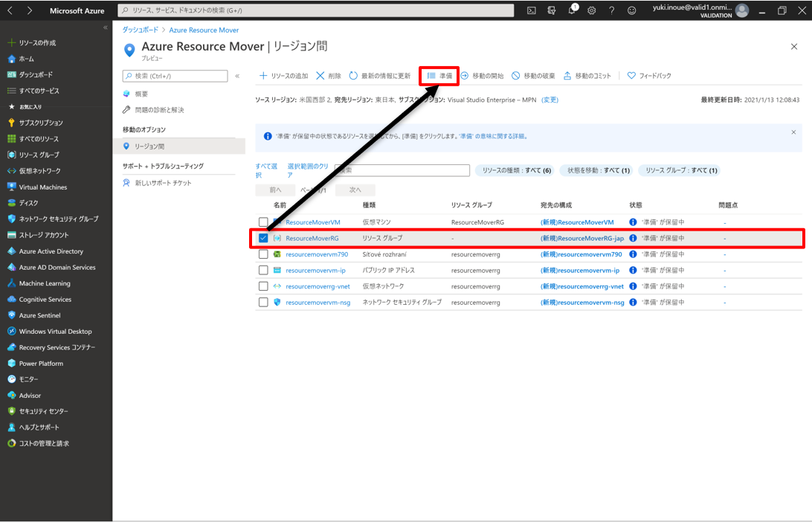The image size is (812, 522).
Task: Click the Azure Resource Mover breadcrumb link
Action: pos(204,30)
